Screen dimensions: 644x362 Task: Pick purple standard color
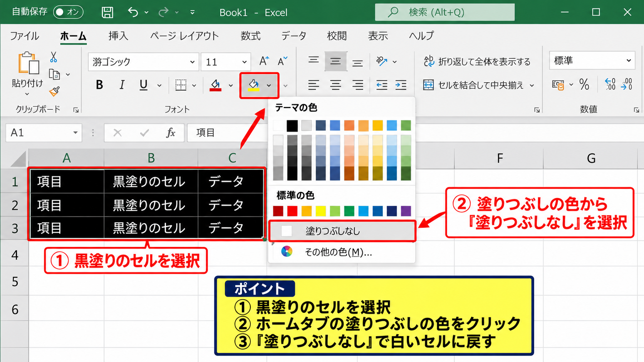pos(406,211)
